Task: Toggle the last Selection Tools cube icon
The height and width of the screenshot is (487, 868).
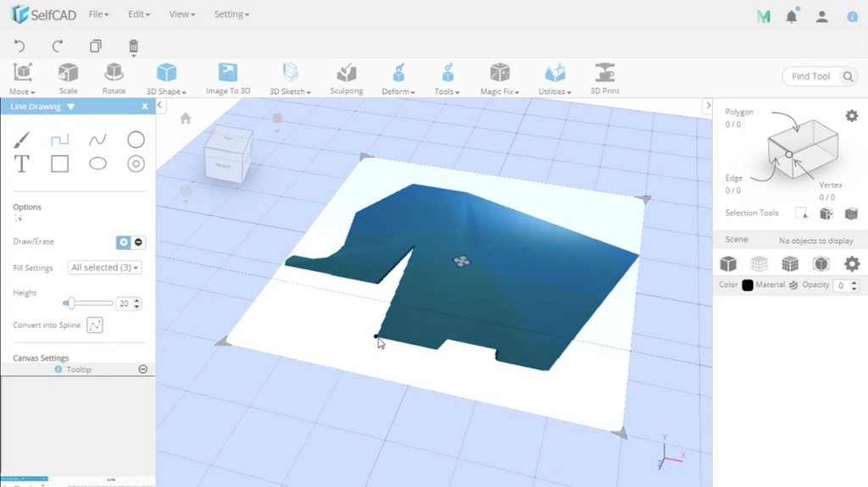Action: coord(851,213)
